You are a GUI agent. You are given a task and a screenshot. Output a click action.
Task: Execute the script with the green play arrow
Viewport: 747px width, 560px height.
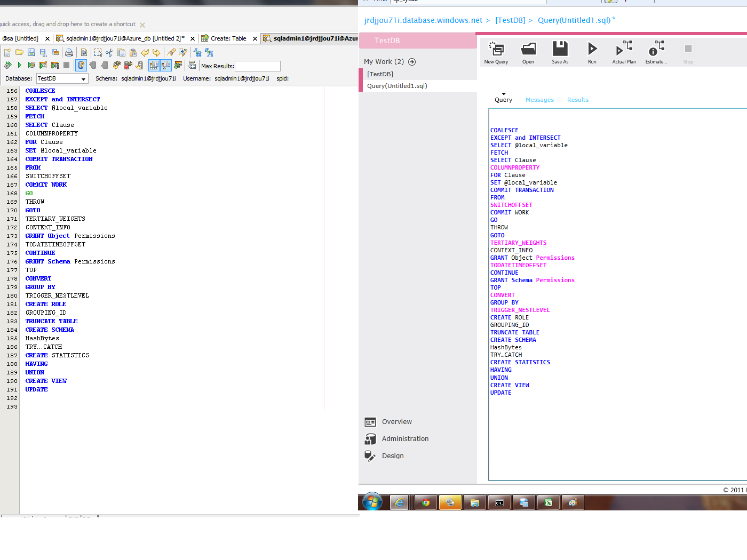20,65
